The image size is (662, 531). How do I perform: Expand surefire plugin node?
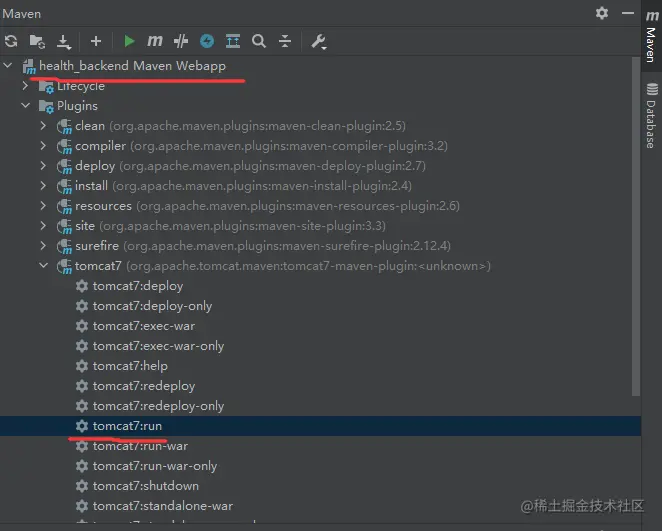tap(43, 245)
